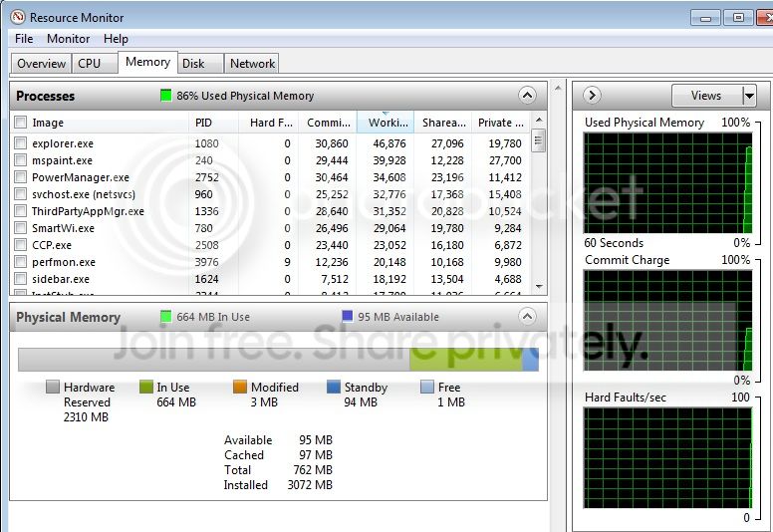The width and height of the screenshot is (773, 532).
Task: Click the Resource Monitor title bar icon
Action: [18, 17]
